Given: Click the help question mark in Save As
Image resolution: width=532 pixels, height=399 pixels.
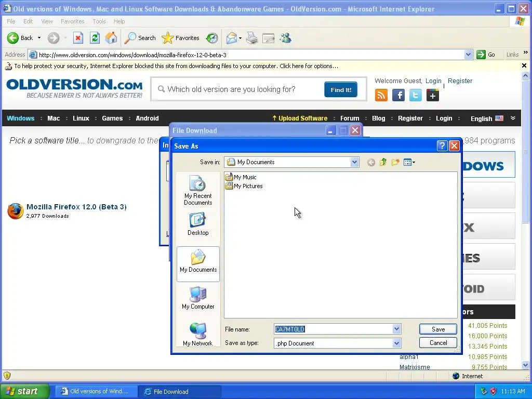Looking at the screenshot, I should (x=442, y=146).
